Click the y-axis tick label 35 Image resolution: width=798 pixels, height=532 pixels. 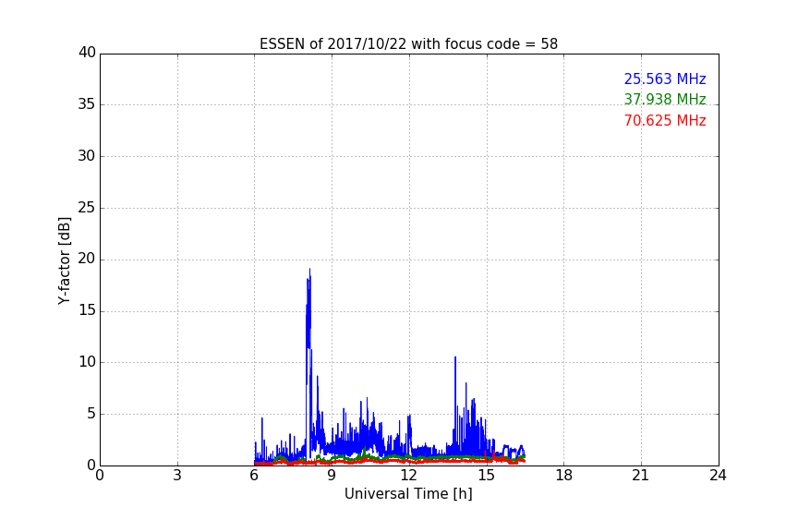click(x=87, y=104)
